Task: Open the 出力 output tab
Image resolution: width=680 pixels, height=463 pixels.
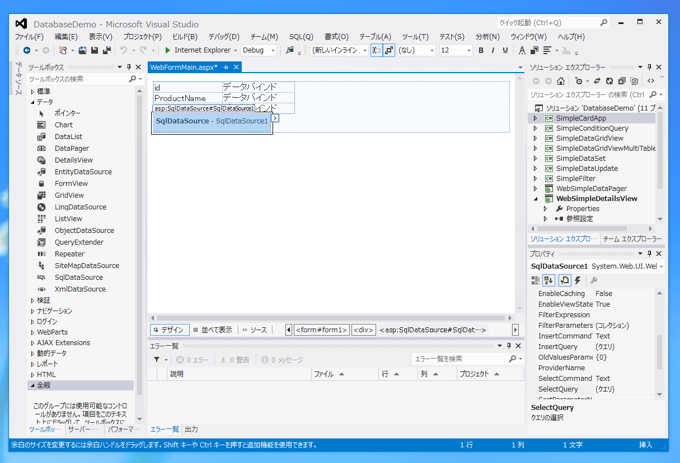Action: tap(191, 429)
